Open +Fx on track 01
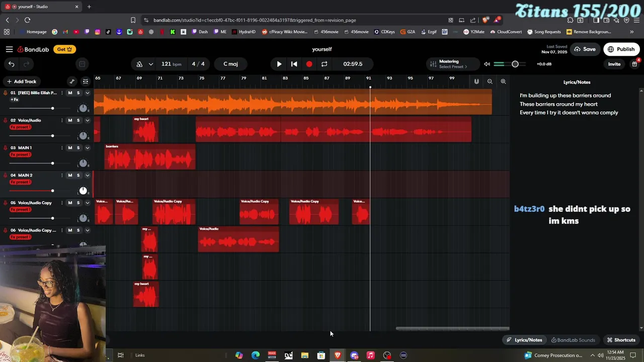Viewport: 644px width, 362px height. click(14, 100)
